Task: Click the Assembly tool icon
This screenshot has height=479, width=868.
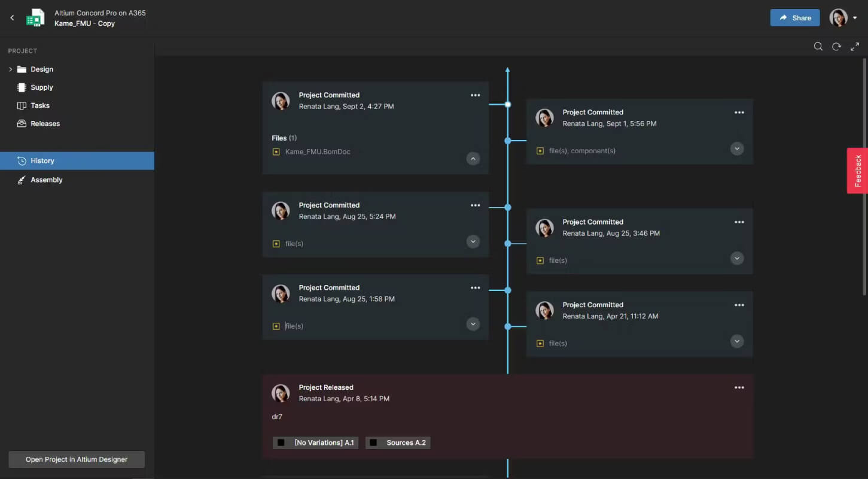Action: pyautogui.click(x=22, y=180)
